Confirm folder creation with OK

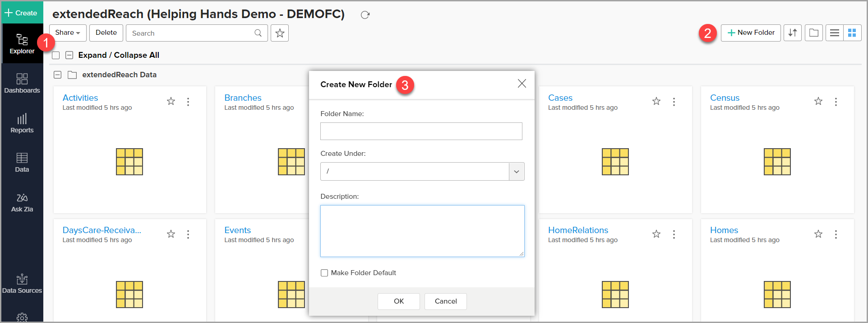click(399, 301)
